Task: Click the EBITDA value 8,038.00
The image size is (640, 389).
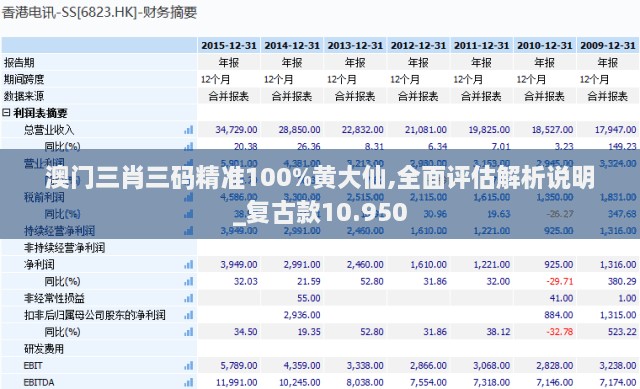Action: tap(365, 382)
